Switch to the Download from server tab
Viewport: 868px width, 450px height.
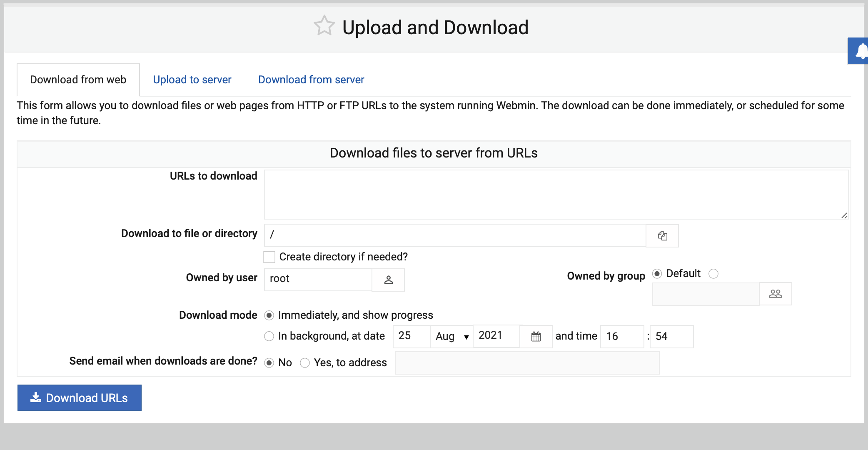[x=311, y=80]
